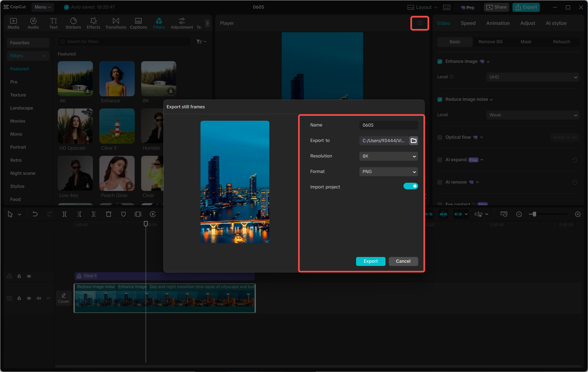Open the Format dropdown showing PNG
This screenshot has height=372, width=588.
coord(388,172)
